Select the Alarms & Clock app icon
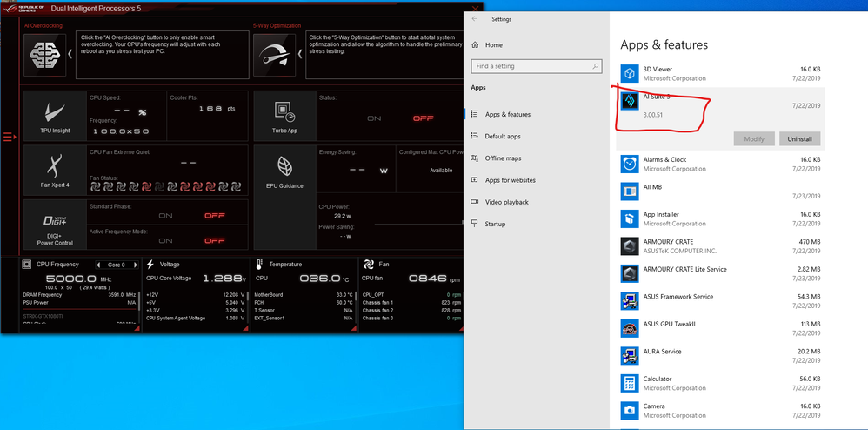The height and width of the screenshot is (430, 868). 630,164
